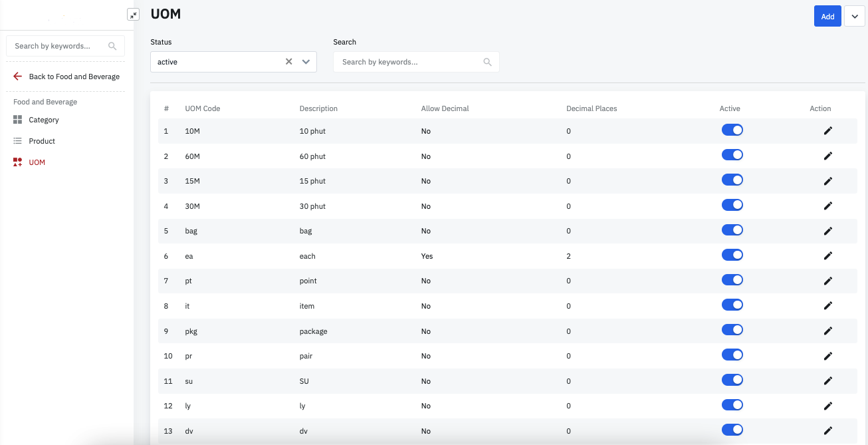Edit the 'dv' unit row
This screenshot has height=445, width=868.
pos(827,431)
